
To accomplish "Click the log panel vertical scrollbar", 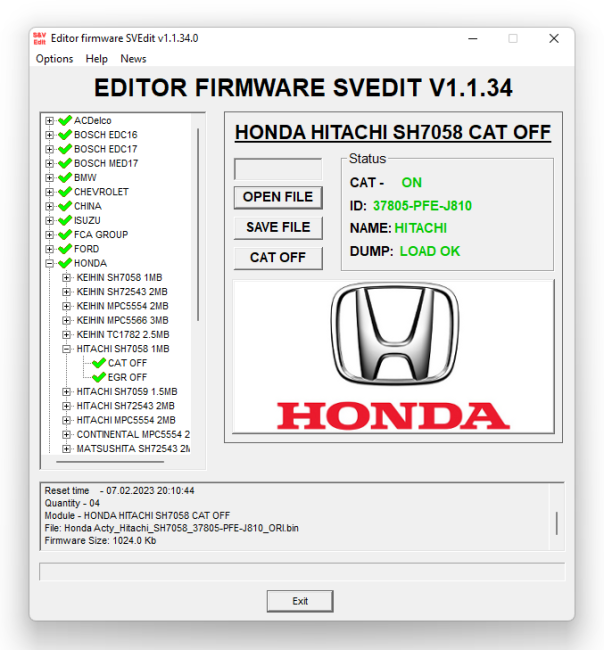I will (x=556, y=523).
